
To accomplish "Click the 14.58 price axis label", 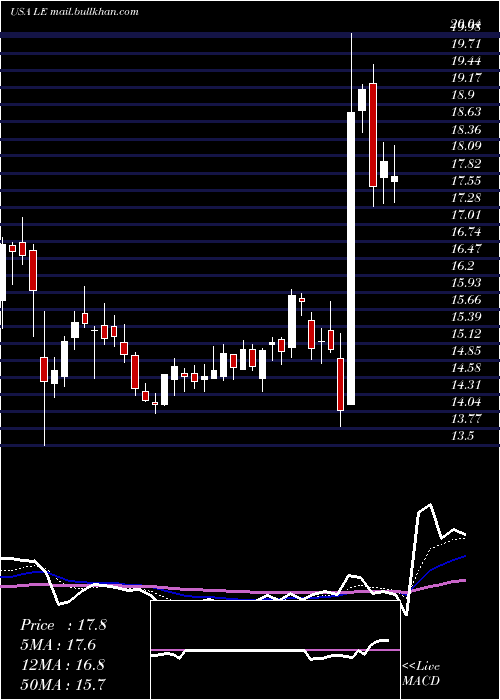I will pyautogui.click(x=467, y=368).
